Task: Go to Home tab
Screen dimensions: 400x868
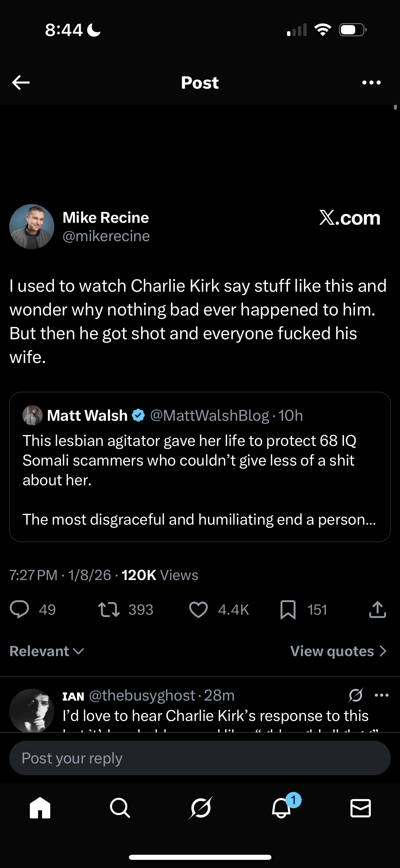Action: click(x=40, y=808)
